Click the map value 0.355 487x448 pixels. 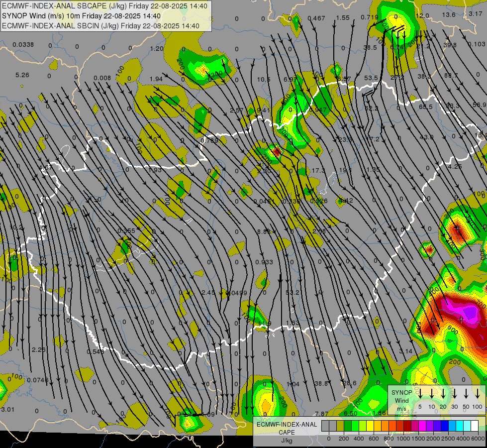click(126, 230)
